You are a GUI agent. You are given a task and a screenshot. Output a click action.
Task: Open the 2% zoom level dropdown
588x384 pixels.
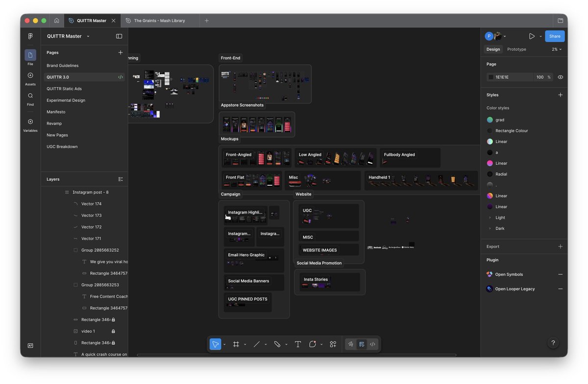click(x=557, y=49)
